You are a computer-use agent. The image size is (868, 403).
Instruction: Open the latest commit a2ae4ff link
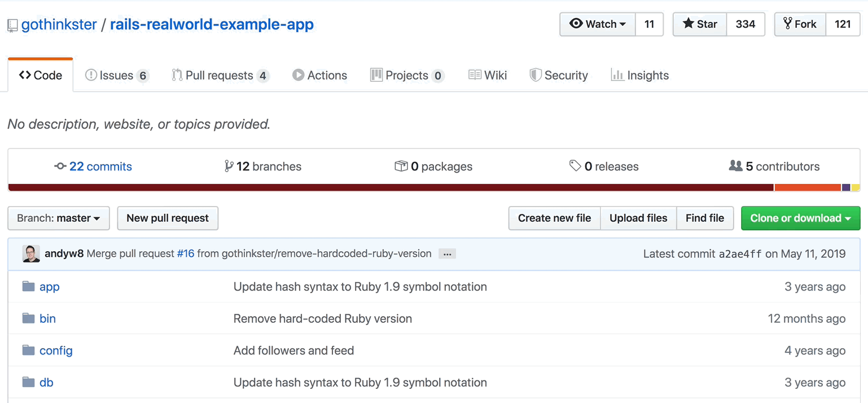[740, 254]
